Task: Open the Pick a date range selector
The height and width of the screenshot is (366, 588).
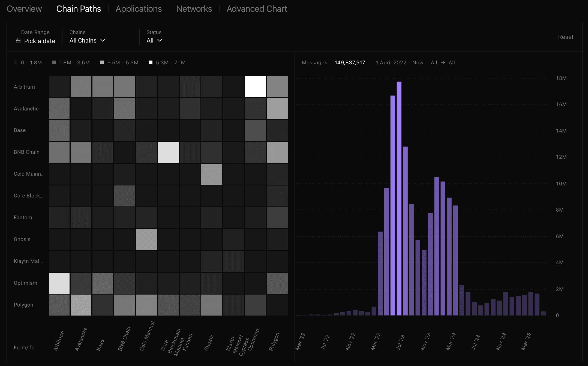Action: [x=39, y=41]
